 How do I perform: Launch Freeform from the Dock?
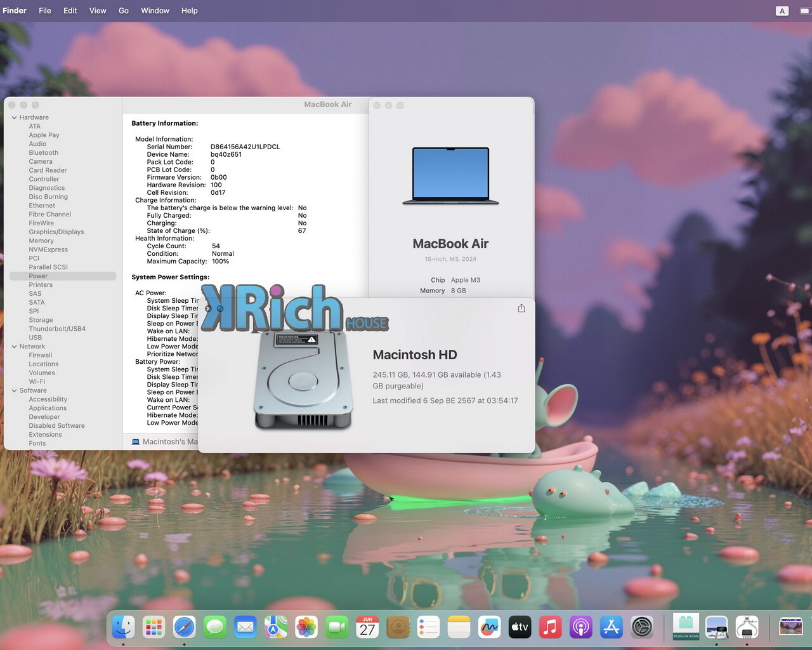tap(489, 628)
